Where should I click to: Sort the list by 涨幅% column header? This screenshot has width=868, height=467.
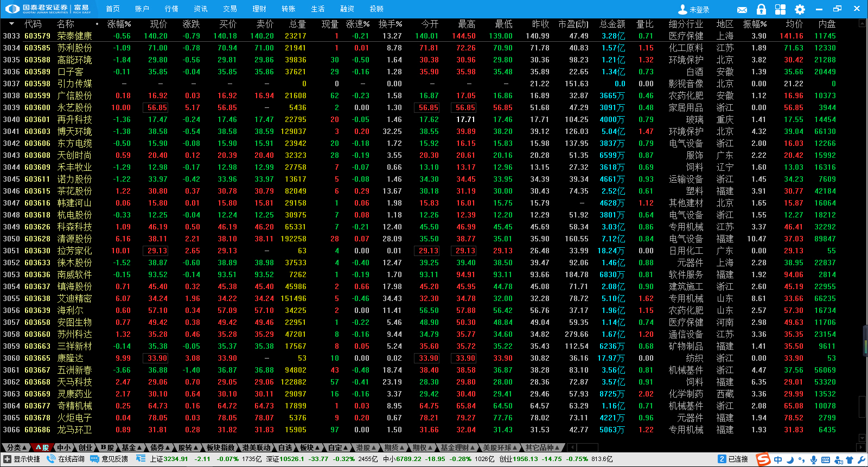tap(119, 24)
